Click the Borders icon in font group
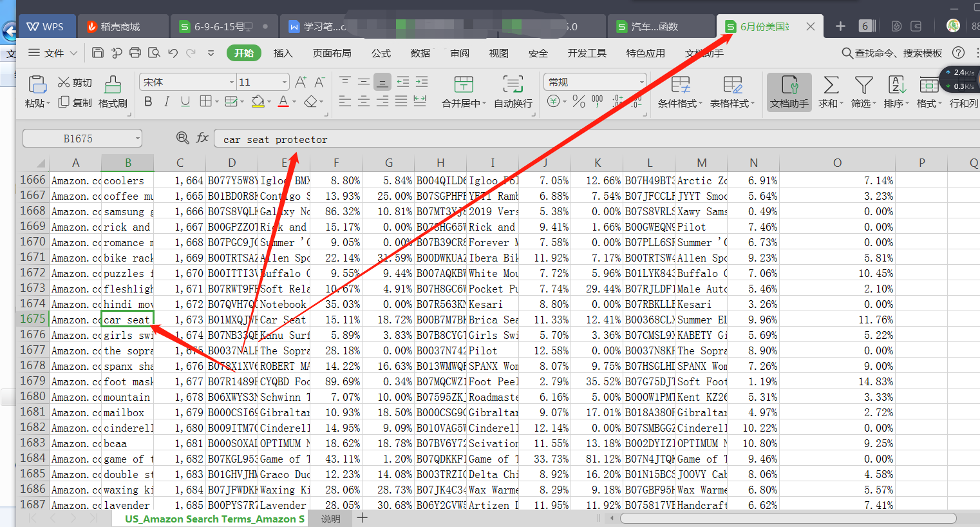 [x=205, y=101]
